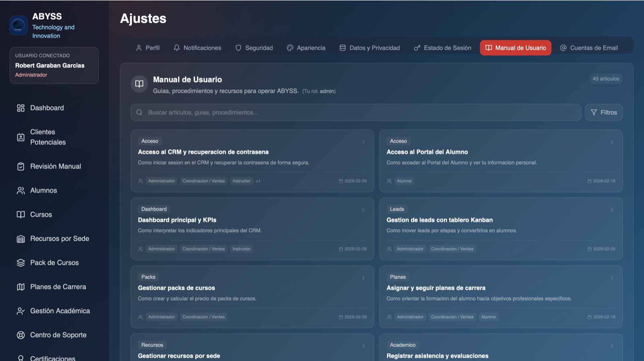Image resolution: width=644 pixels, height=361 pixels.
Task: Click the Clientes Potenciales contact icon
Action: [21, 137]
